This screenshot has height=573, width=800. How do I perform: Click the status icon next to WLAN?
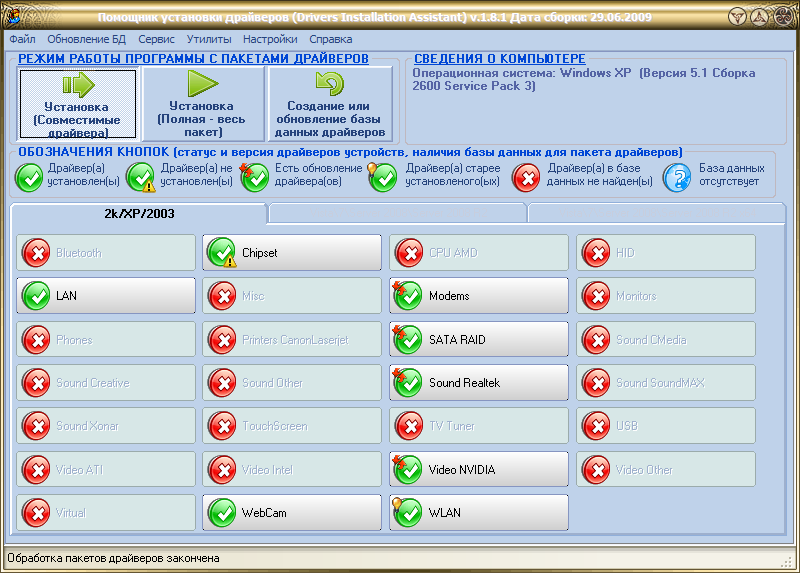pos(408,513)
